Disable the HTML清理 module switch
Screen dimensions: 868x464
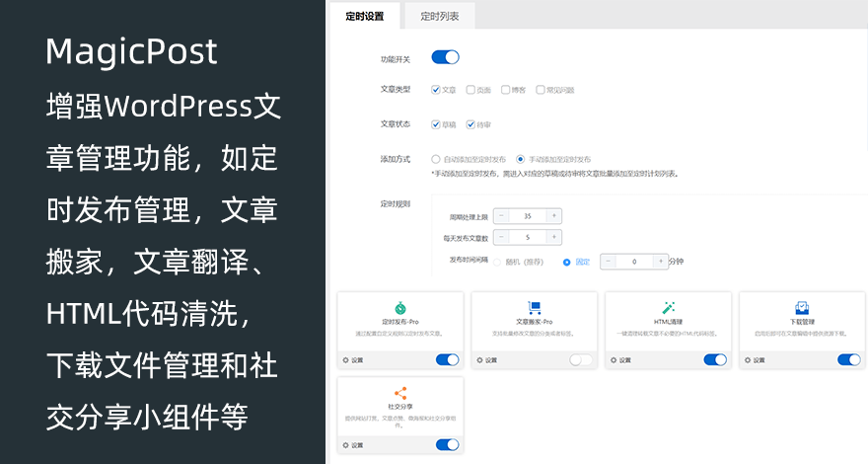715,359
